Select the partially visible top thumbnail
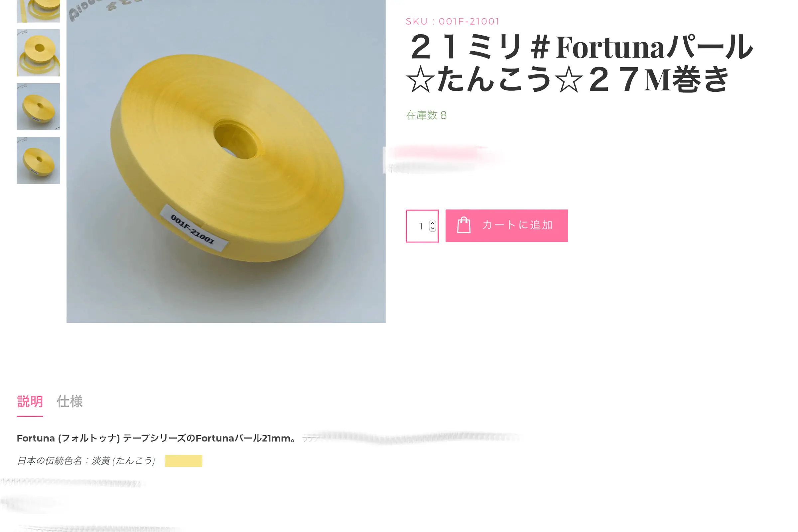The height and width of the screenshot is (532, 798). [x=38, y=11]
